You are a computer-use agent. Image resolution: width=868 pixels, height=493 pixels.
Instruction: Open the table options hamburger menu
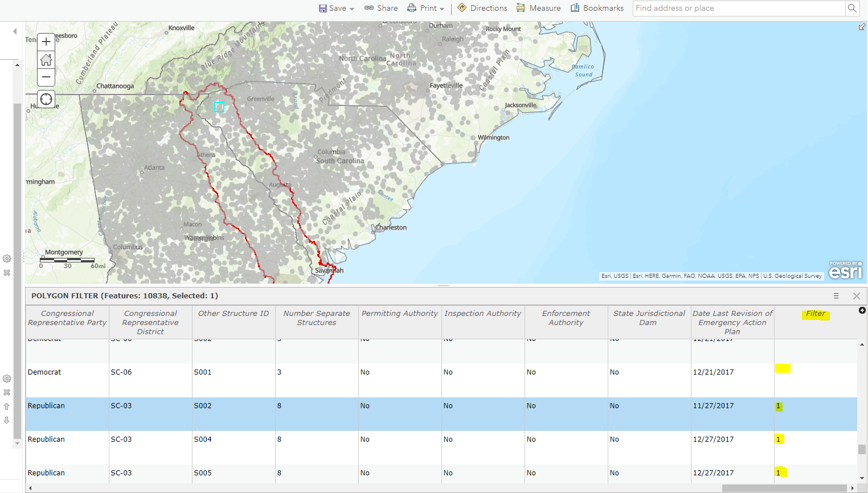(836, 295)
